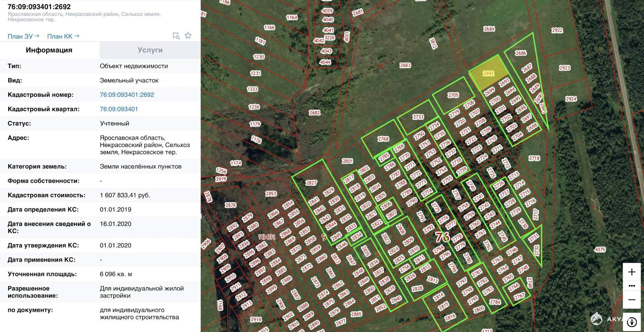
Task: Click the zoom in plus button
Action: pyautogui.click(x=632, y=272)
